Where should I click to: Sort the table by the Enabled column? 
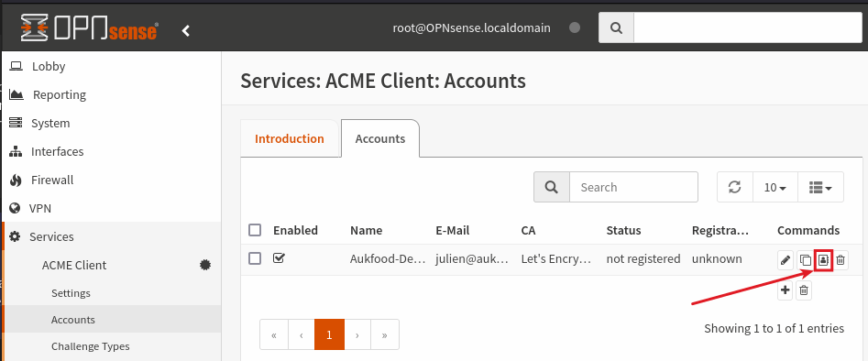(296, 230)
